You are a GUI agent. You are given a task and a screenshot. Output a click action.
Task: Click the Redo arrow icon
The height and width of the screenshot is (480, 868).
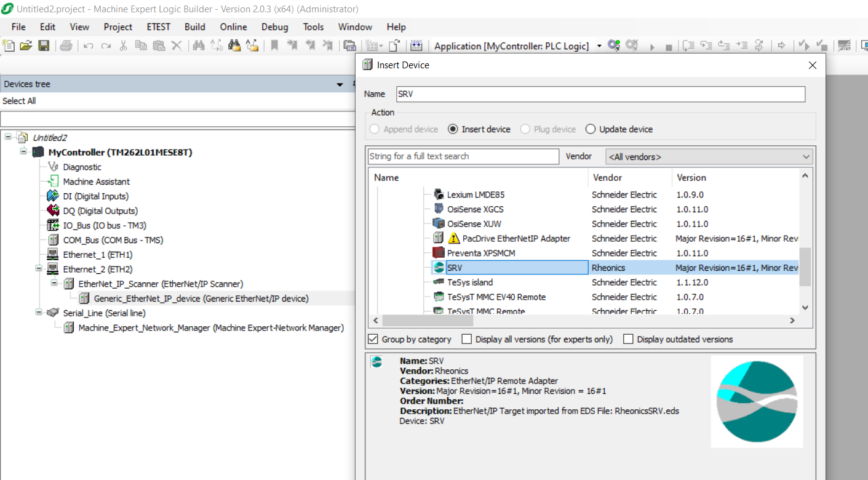pyautogui.click(x=106, y=46)
